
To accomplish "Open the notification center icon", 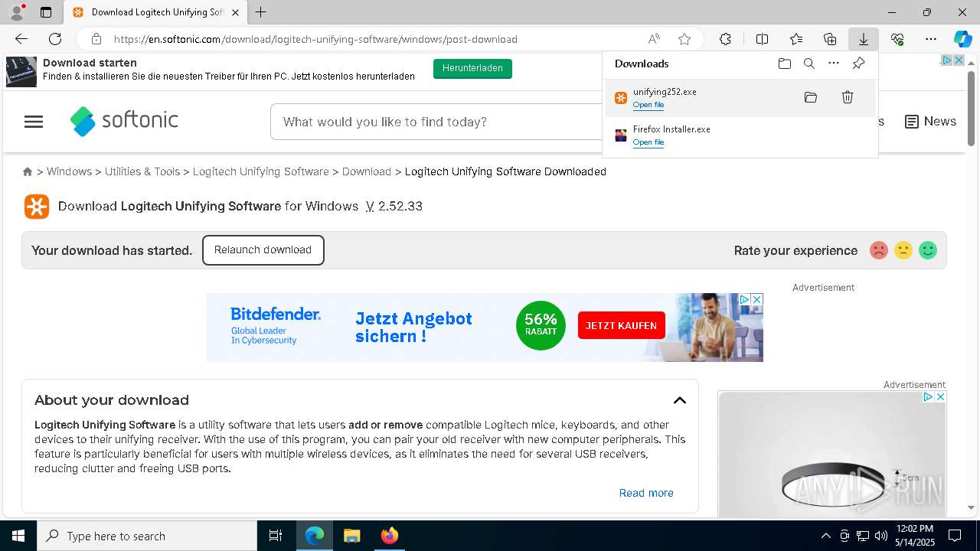I will pos(955,536).
